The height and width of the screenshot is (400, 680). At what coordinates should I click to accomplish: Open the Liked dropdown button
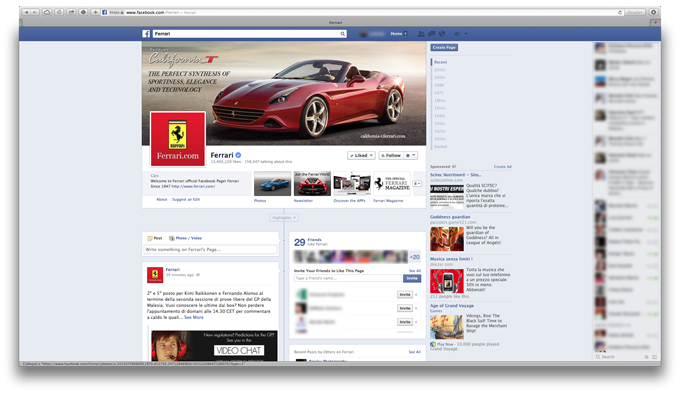coord(361,155)
